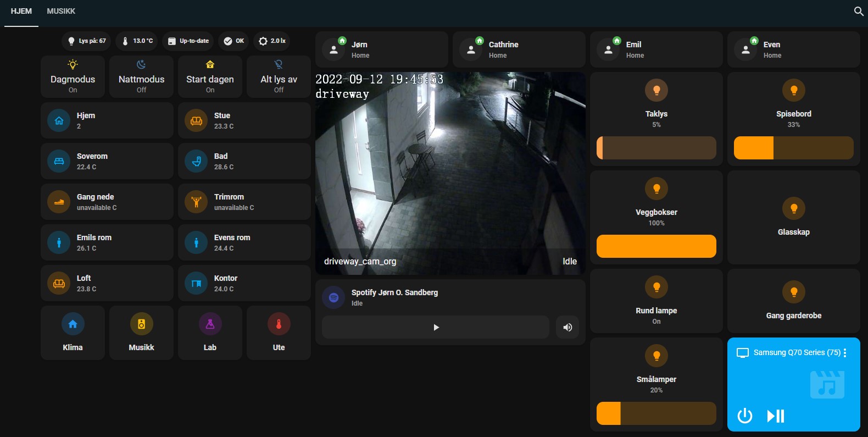The width and height of the screenshot is (868, 437).
Task: Click the Stue sofa icon
Action: (196, 120)
